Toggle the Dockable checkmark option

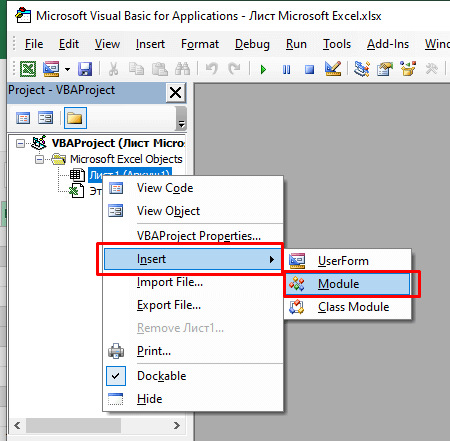click(162, 376)
